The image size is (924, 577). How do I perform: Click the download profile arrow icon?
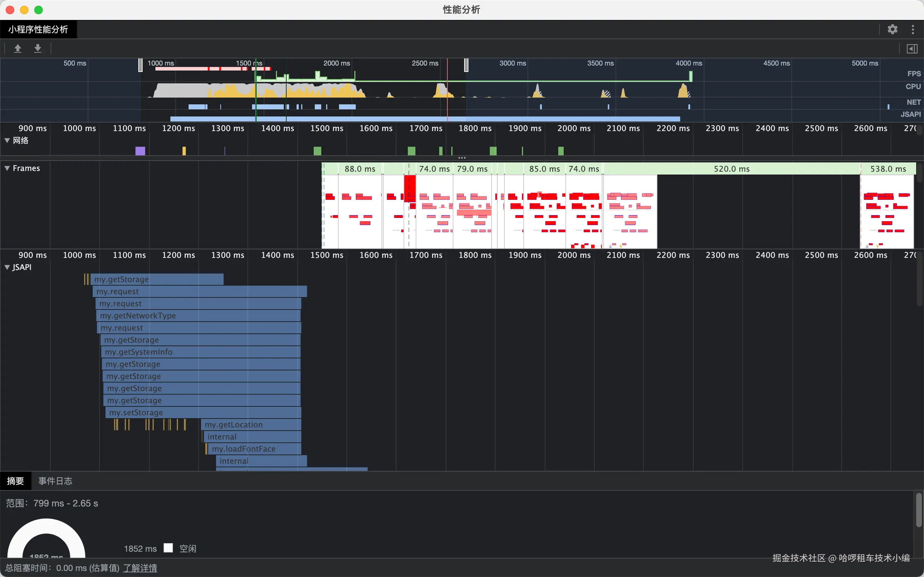coord(37,48)
